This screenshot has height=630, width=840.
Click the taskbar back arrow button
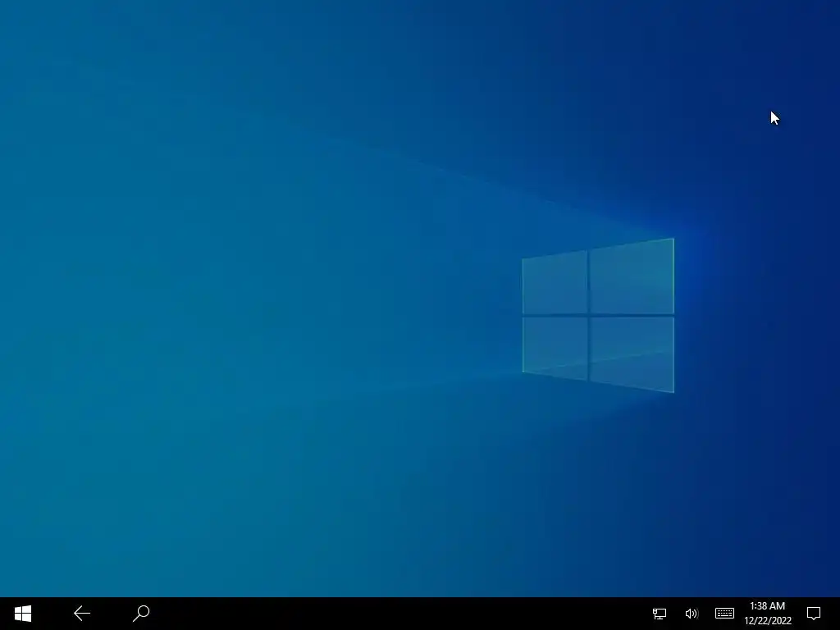[x=82, y=614]
